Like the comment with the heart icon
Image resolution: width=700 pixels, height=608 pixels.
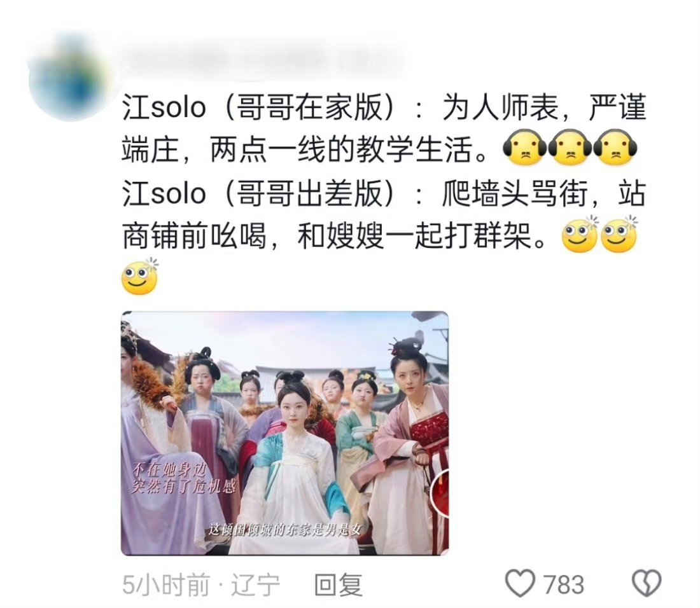click(x=520, y=583)
